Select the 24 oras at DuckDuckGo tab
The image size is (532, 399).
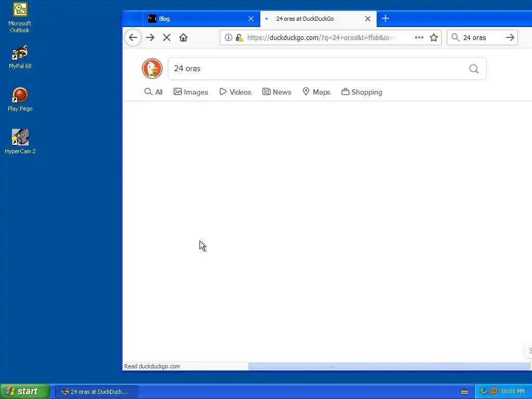click(318, 19)
